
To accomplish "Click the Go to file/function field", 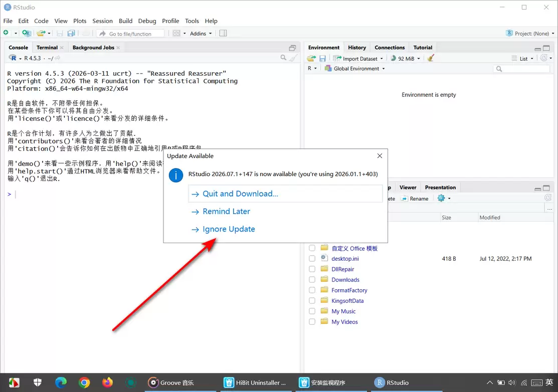I will pos(131,34).
